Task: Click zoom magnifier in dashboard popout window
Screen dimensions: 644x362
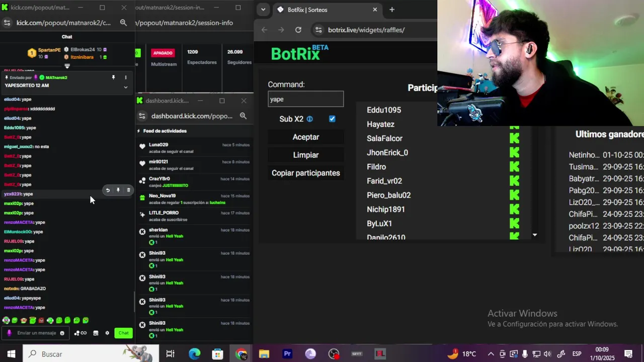Action: pyautogui.click(x=243, y=116)
